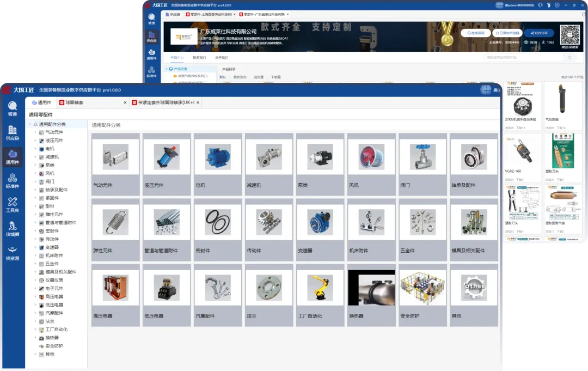588x371 pixels.
Task: Expand the 液压元件 tree node
Action: tap(35, 141)
